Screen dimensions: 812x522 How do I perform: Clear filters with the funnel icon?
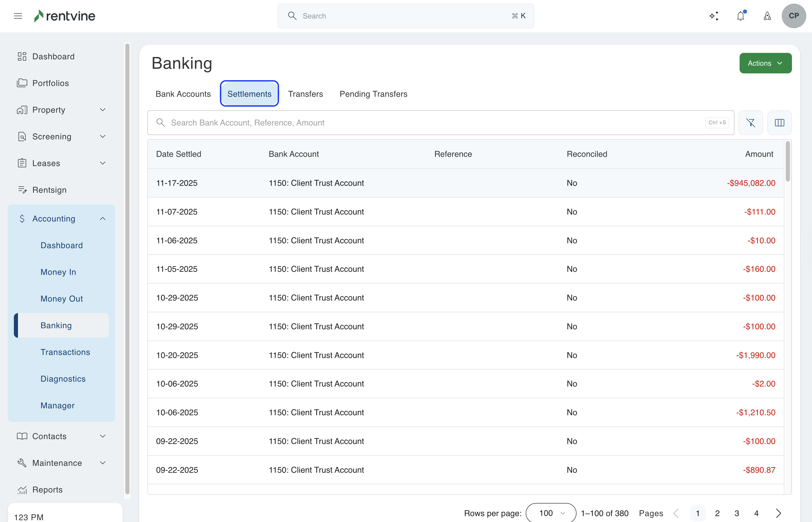(751, 123)
